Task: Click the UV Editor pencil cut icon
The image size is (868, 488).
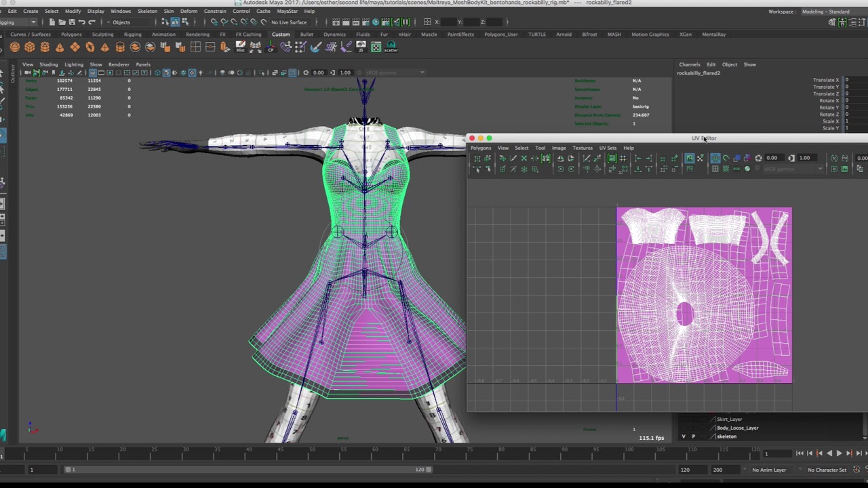Action: 513,158
